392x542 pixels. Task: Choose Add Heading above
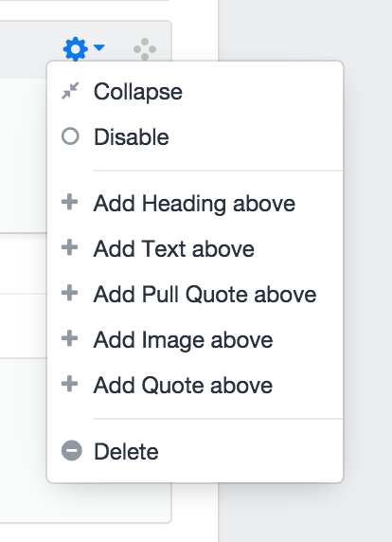tap(195, 203)
